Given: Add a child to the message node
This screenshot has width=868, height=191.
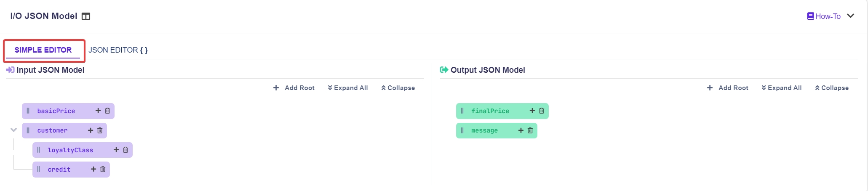Looking at the screenshot, I should coord(521,130).
